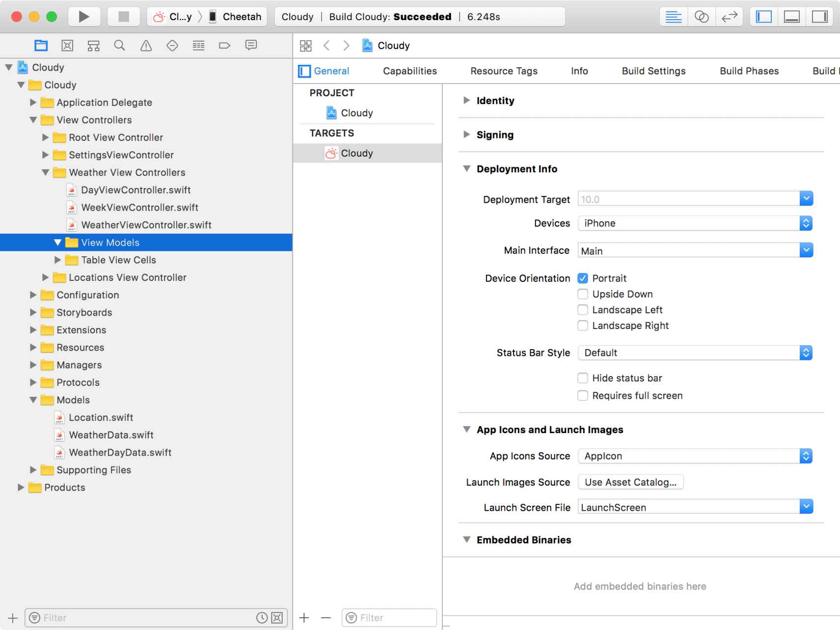Image resolution: width=840 pixels, height=630 pixels.
Task: Show the Issue navigator
Action: (x=146, y=46)
